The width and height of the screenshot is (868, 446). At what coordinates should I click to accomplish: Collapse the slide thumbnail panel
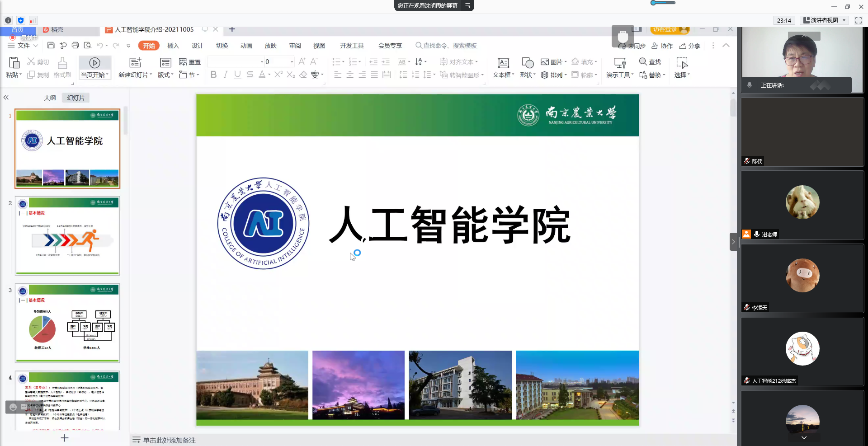click(6, 98)
